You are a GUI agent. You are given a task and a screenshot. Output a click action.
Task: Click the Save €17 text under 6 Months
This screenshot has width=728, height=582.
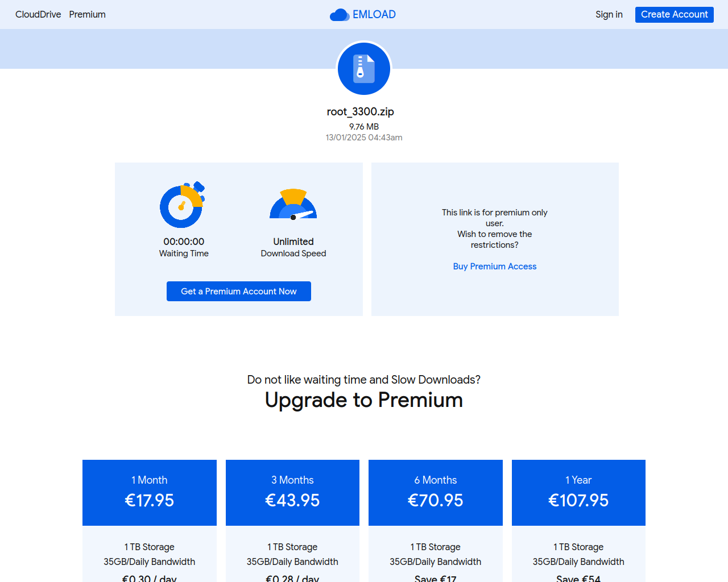click(x=436, y=578)
